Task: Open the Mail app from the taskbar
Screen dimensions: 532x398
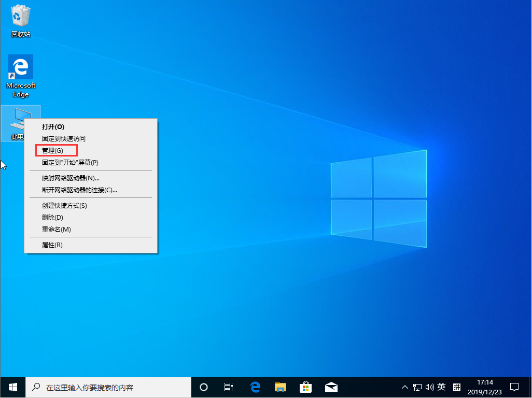Action: pyautogui.click(x=331, y=387)
